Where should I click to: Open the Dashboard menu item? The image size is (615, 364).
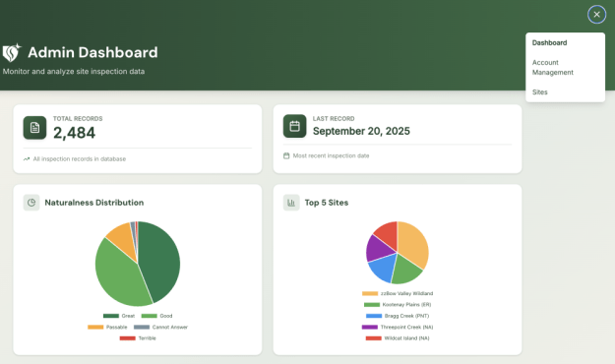click(549, 42)
